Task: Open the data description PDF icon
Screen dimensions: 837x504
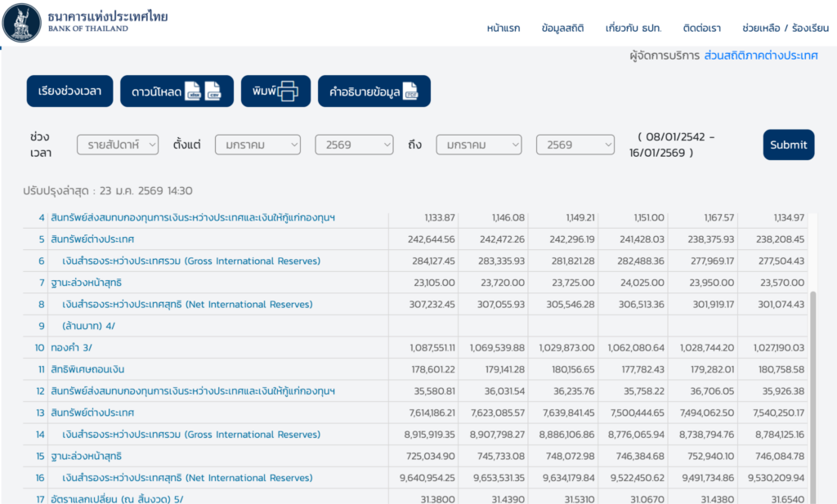Action: pos(410,91)
